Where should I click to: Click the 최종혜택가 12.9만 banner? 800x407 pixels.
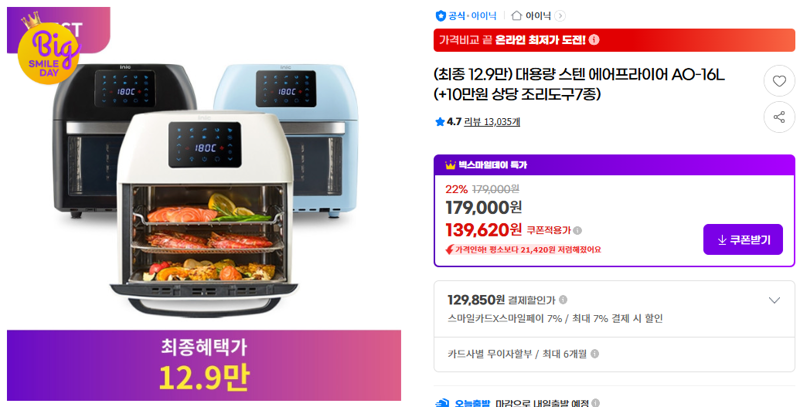(204, 365)
